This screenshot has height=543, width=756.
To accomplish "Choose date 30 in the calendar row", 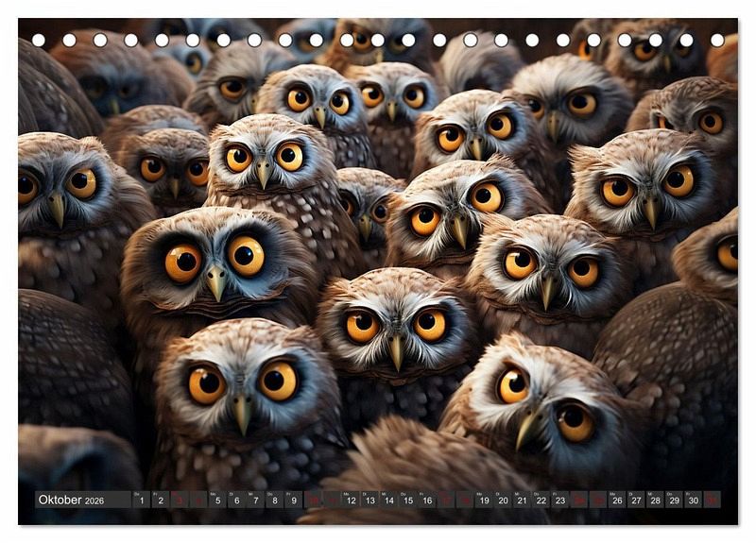I will tap(693, 500).
